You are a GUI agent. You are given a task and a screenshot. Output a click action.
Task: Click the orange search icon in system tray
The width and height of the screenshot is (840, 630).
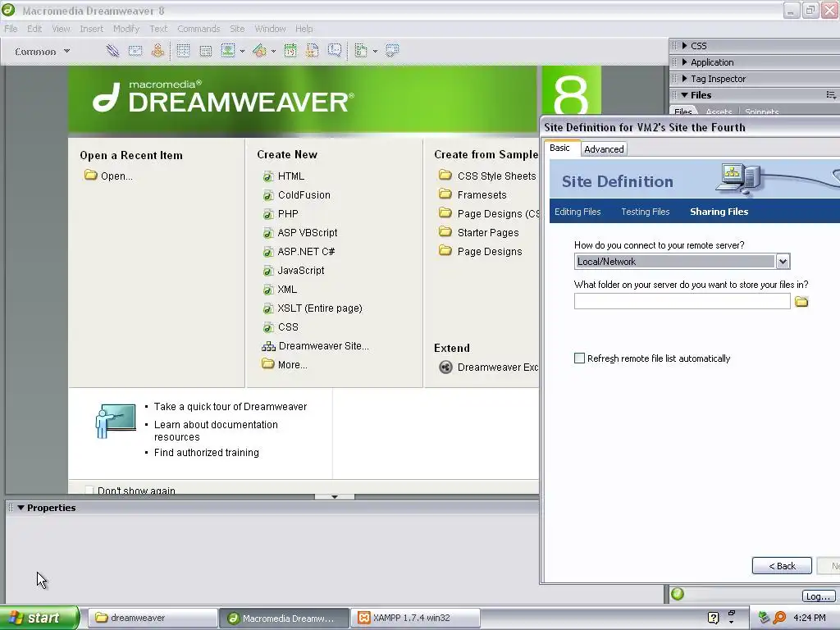779,618
